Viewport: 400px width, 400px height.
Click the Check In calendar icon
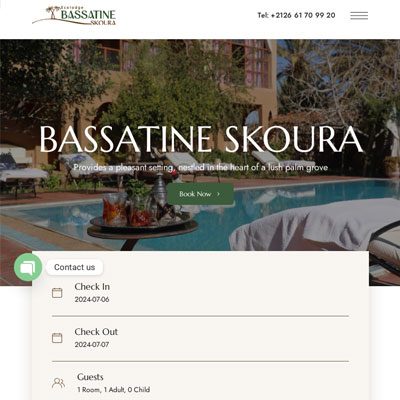pyautogui.click(x=57, y=293)
